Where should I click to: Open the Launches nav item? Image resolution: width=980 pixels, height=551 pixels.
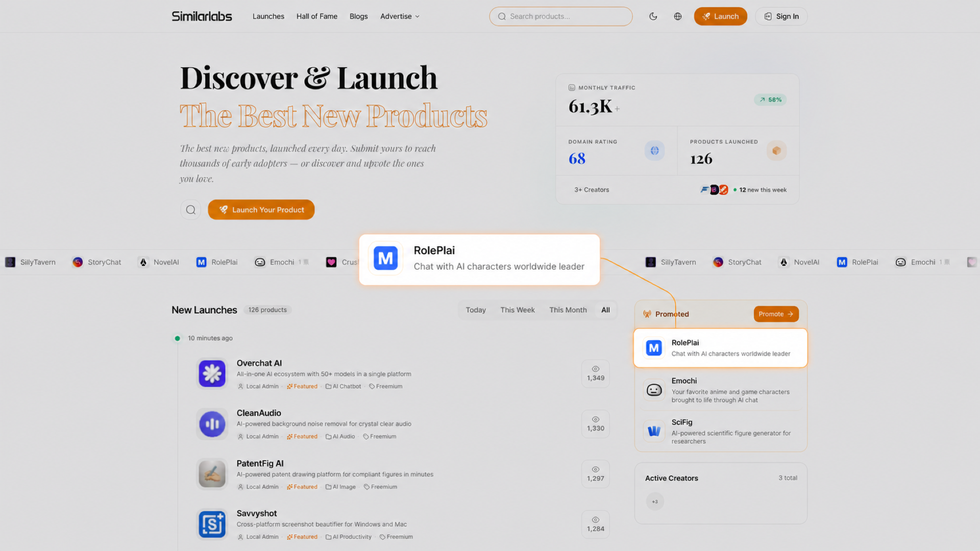268,16
